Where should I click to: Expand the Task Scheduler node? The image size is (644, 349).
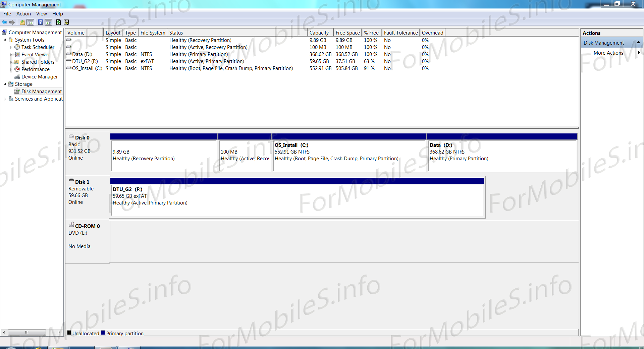(11, 48)
